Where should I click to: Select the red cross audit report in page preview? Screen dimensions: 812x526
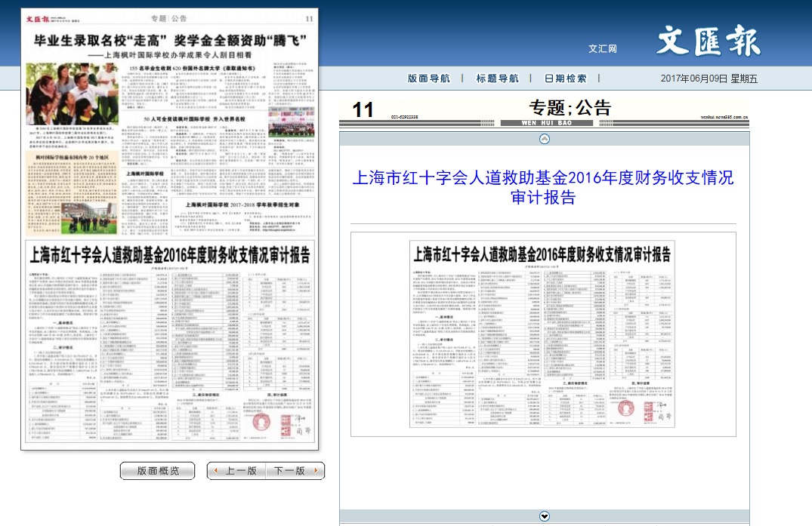point(170,341)
